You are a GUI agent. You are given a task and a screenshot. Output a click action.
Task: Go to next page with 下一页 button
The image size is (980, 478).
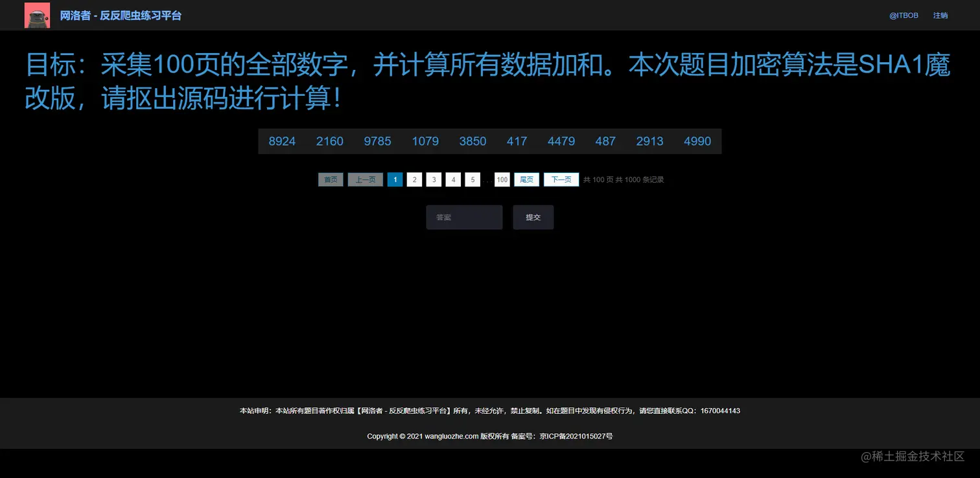click(561, 179)
